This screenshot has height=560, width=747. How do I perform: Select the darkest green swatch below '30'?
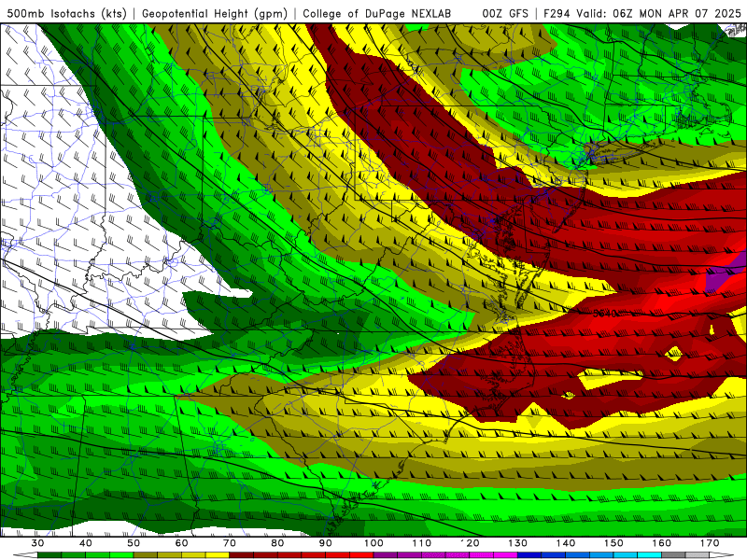click(x=49, y=554)
